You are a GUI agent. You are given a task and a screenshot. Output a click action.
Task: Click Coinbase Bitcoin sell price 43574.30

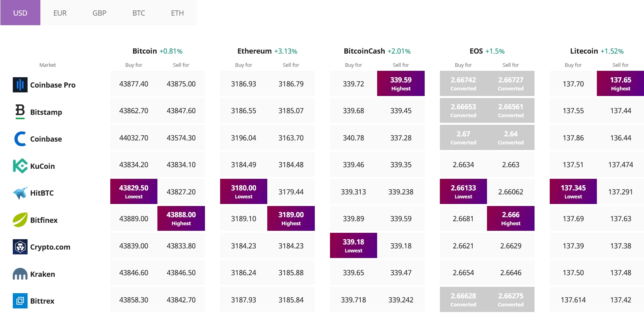tap(181, 138)
